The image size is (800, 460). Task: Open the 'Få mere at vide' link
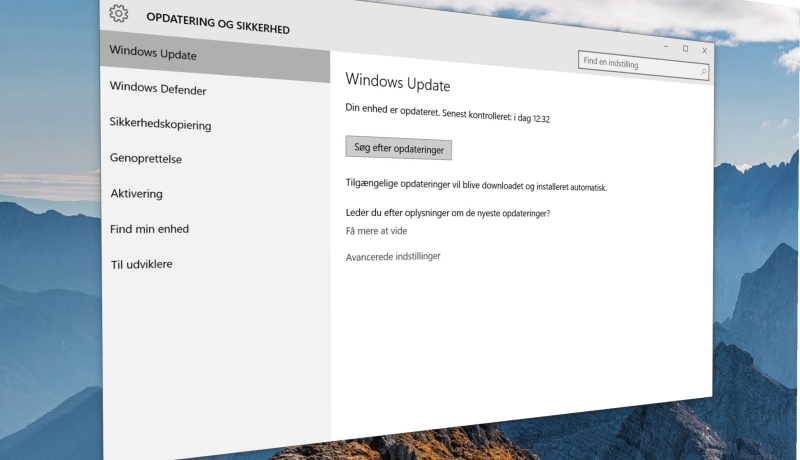tap(377, 231)
